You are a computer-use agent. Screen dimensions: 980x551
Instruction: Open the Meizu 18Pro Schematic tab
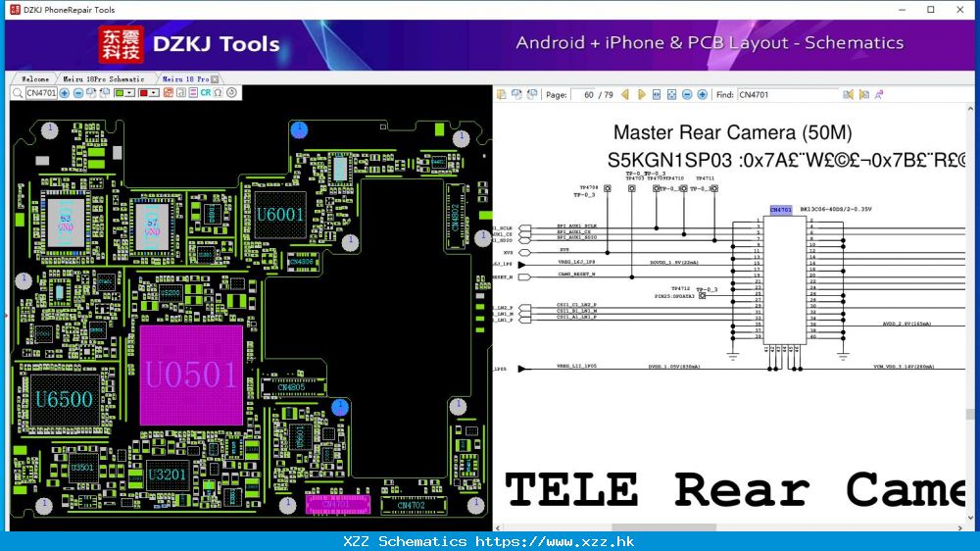click(x=104, y=79)
